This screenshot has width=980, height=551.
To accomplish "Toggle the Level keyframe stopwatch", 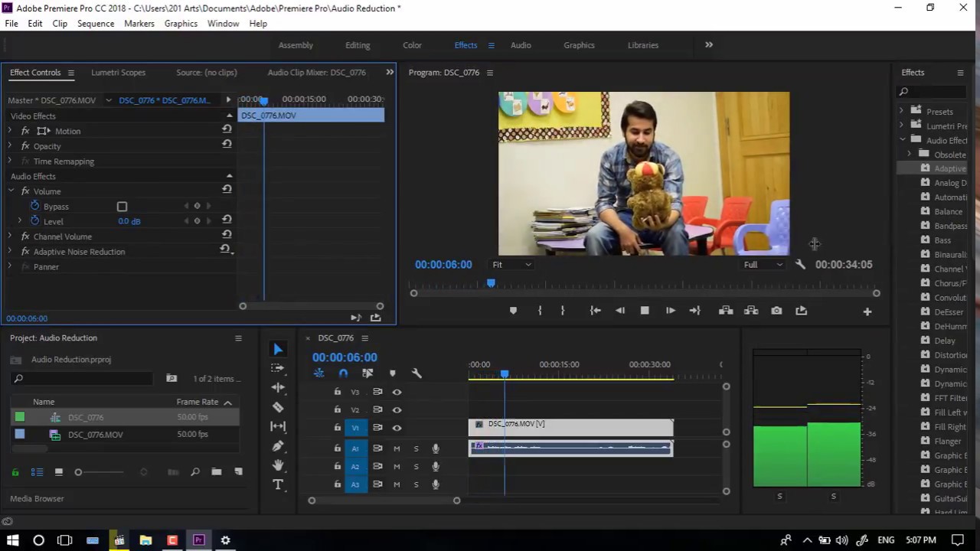I will [34, 220].
